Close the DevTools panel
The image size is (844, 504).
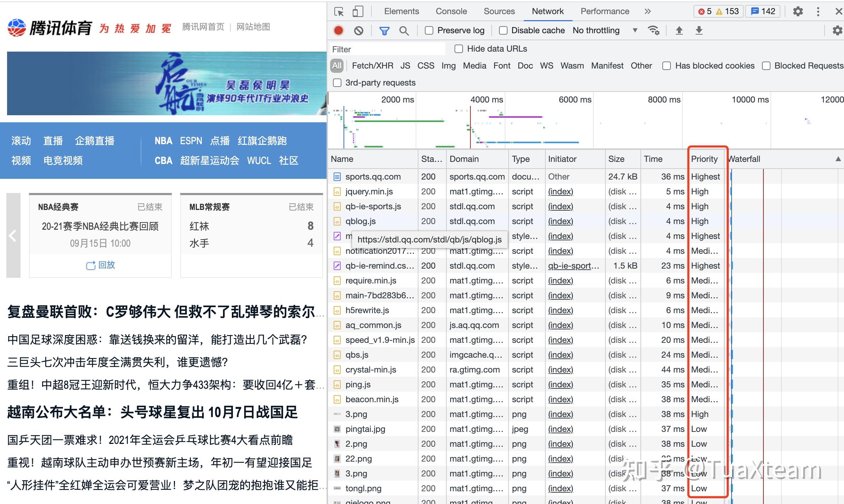click(x=838, y=12)
